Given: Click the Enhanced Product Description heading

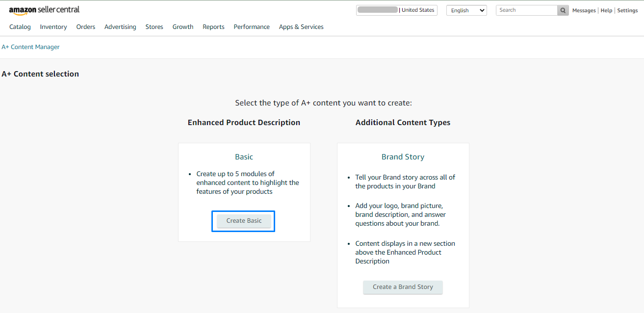Looking at the screenshot, I should click(x=244, y=123).
